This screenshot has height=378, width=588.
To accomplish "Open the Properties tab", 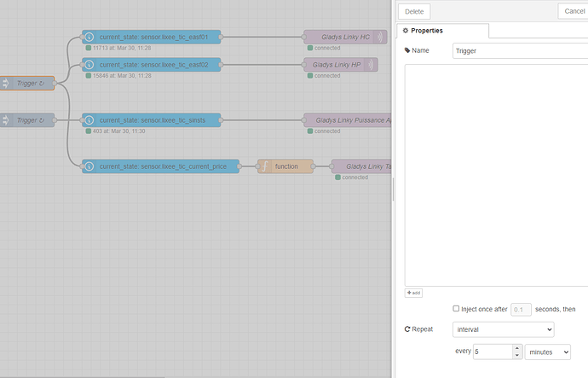I will [443, 31].
